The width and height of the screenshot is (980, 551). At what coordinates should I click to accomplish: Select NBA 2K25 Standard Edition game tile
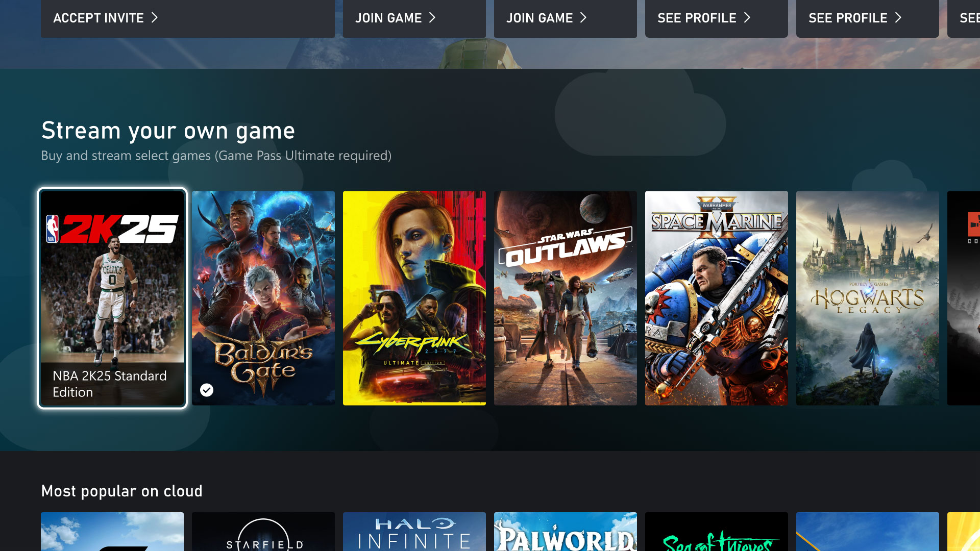click(112, 297)
